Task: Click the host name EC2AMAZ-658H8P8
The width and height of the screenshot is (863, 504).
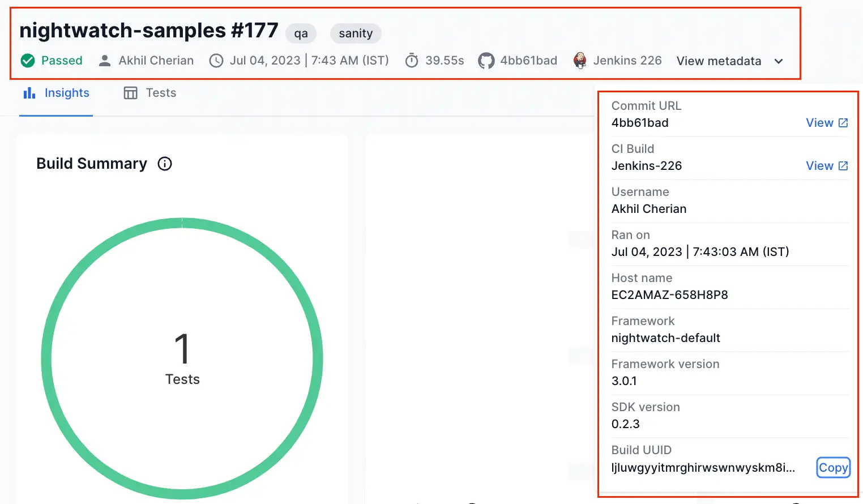Action: click(670, 295)
